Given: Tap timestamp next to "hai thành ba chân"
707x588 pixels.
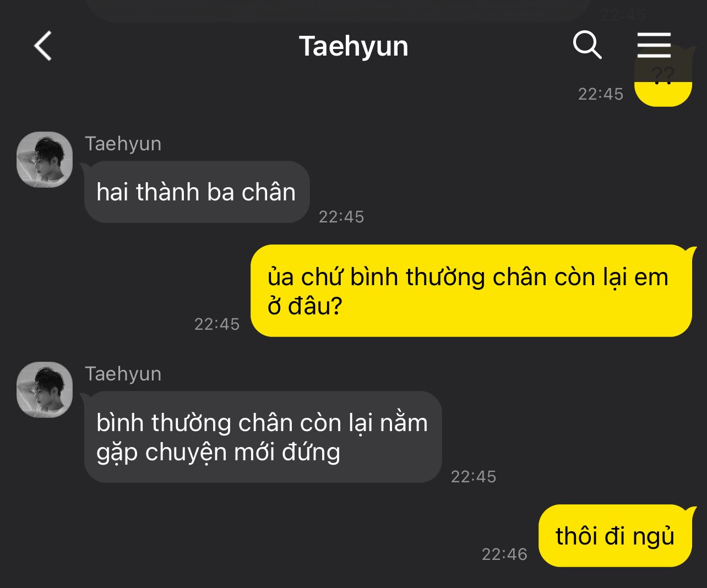Looking at the screenshot, I should [341, 216].
